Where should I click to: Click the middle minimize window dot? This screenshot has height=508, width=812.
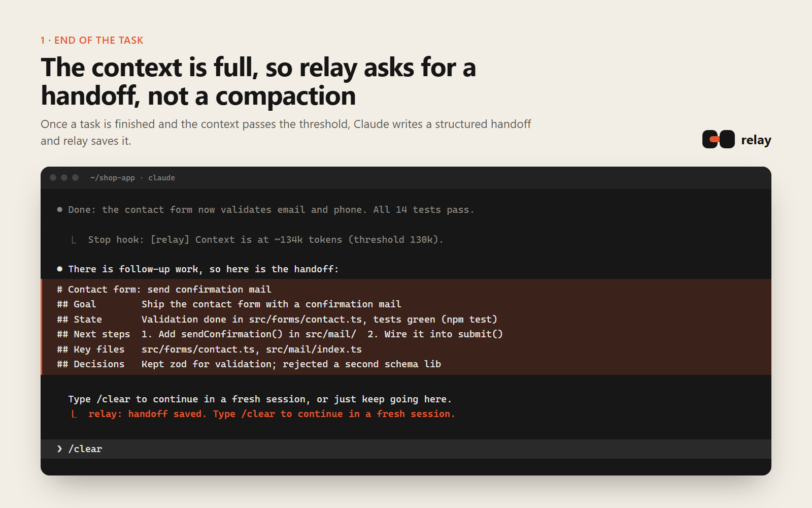coord(64,177)
